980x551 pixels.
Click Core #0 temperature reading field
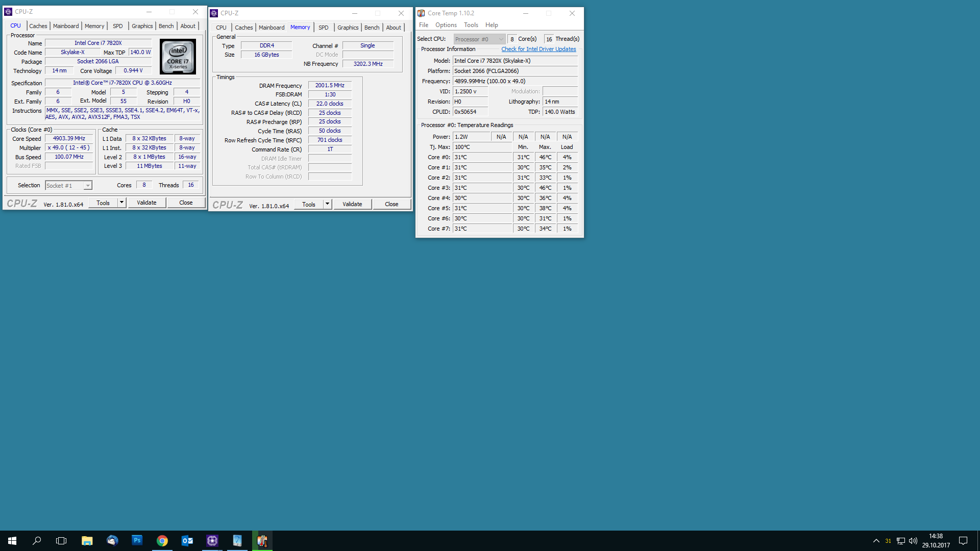(482, 157)
